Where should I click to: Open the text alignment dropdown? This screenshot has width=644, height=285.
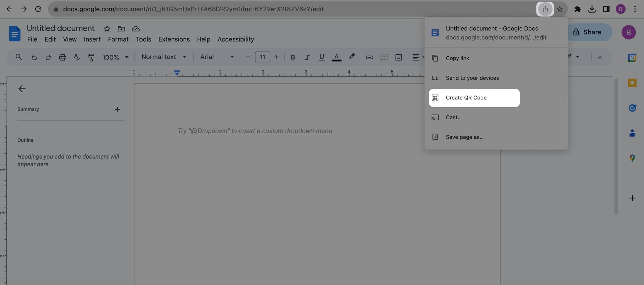coord(418,57)
